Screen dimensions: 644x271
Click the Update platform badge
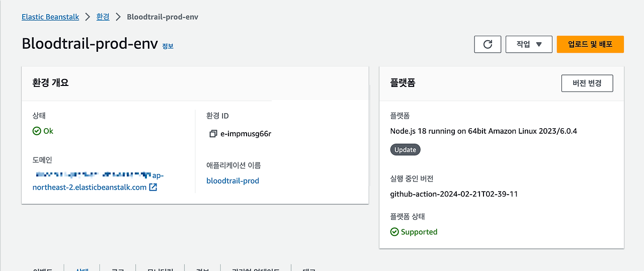[405, 150]
